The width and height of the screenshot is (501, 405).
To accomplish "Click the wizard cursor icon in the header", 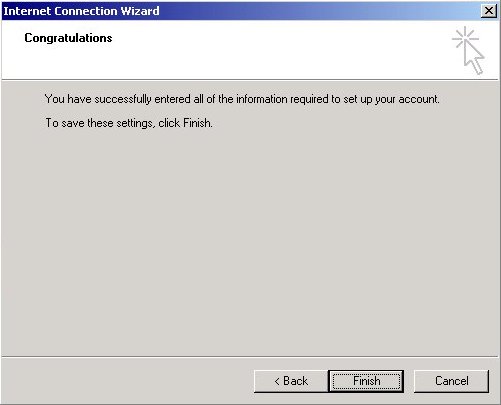I will 468,51.
